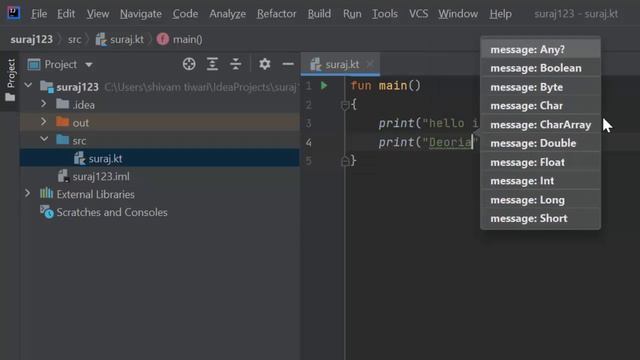Open the Build menu
Screen dimensions: 640x360
click(x=319, y=14)
